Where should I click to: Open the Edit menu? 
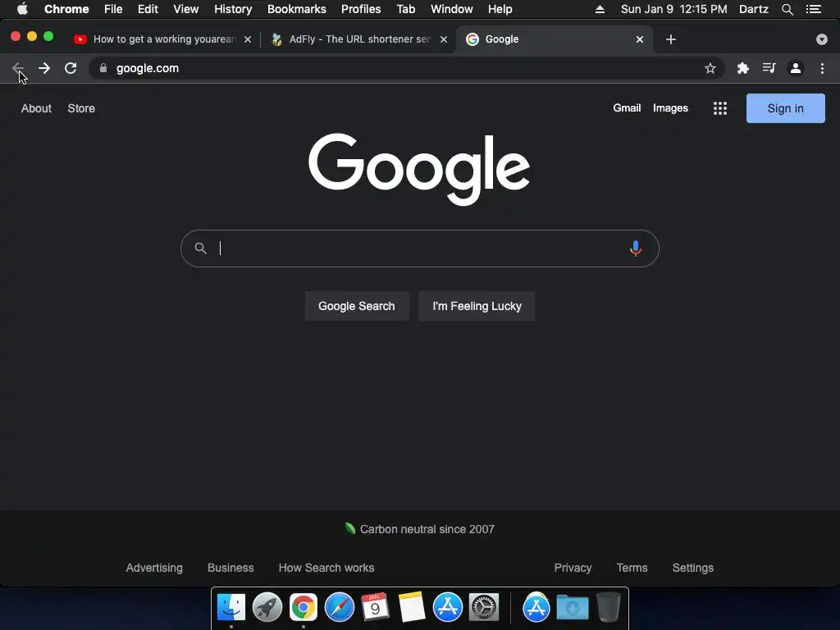click(148, 9)
